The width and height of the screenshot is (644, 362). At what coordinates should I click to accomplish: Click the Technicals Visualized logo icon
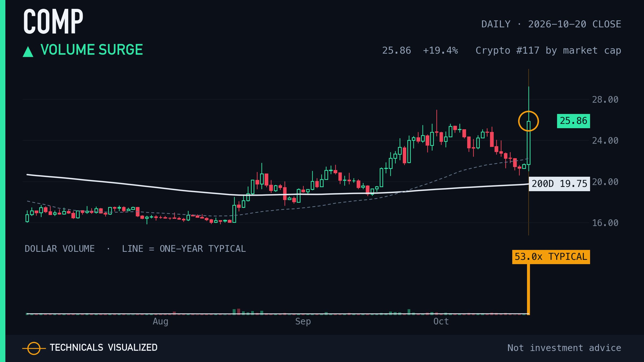[34, 348]
